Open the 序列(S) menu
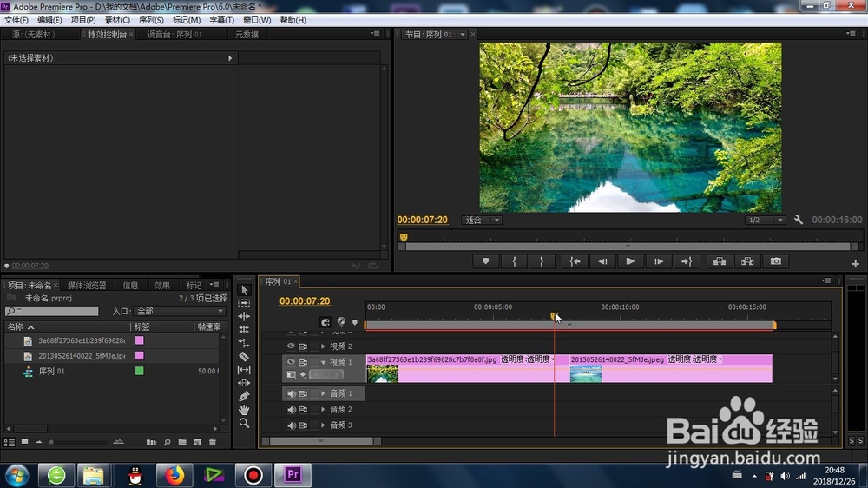The width and height of the screenshot is (868, 488). pyautogui.click(x=151, y=20)
